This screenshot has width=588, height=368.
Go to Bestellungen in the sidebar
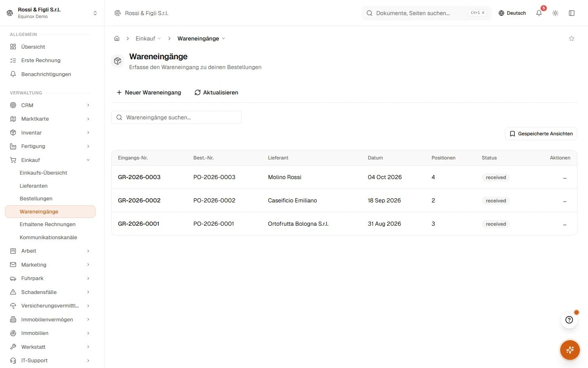click(36, 198)
